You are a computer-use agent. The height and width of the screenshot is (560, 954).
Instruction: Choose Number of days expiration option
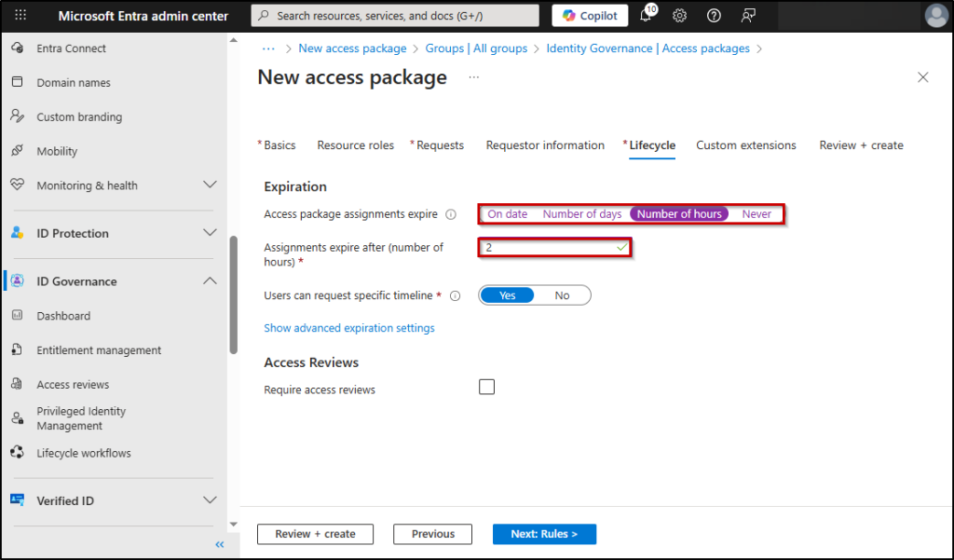coord(581,214)
